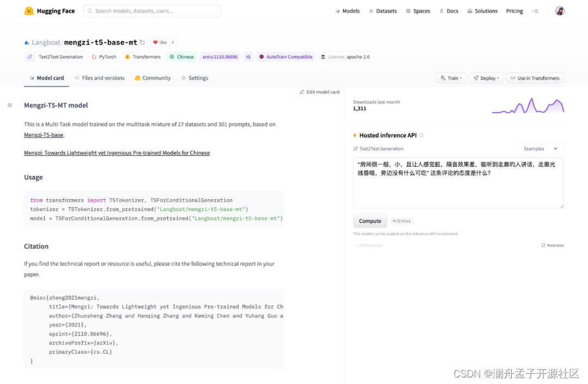This screenshot has width=588, height=384.
Task: Open the Models page from navbar
Action: pyautogui.click(x=347, y=11)
